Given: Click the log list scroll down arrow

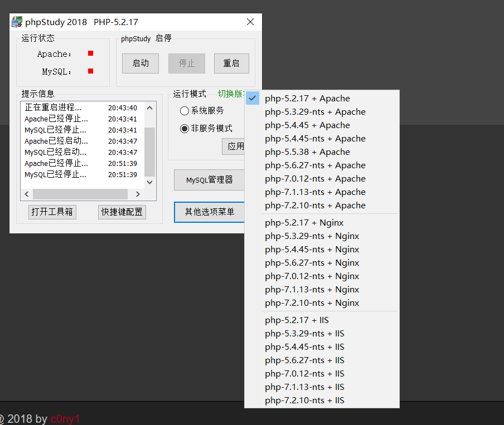Looking at the screenshot, I should [150, 182].
